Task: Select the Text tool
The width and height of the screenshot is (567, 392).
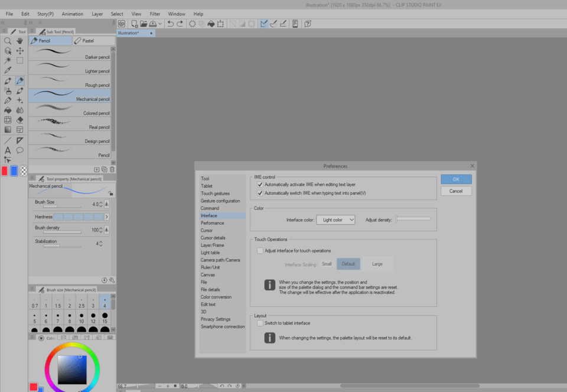Action: click(x=8, y=150)
